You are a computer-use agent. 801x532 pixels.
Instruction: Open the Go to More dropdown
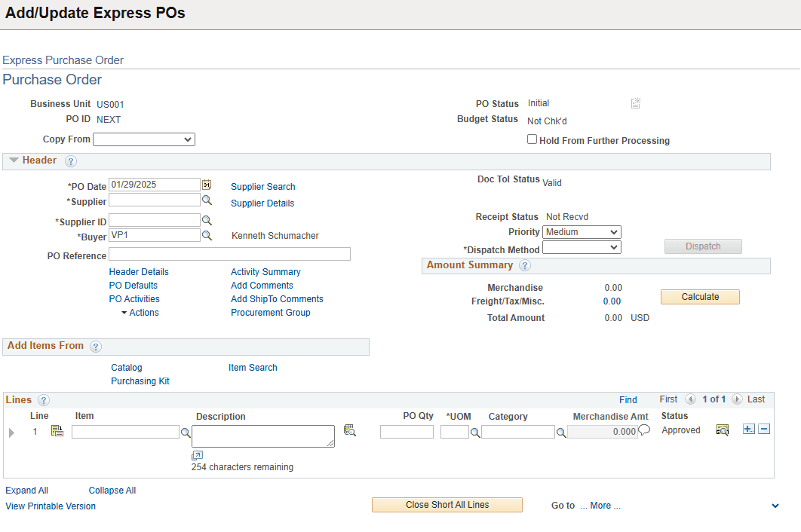(x=600, y=505)
